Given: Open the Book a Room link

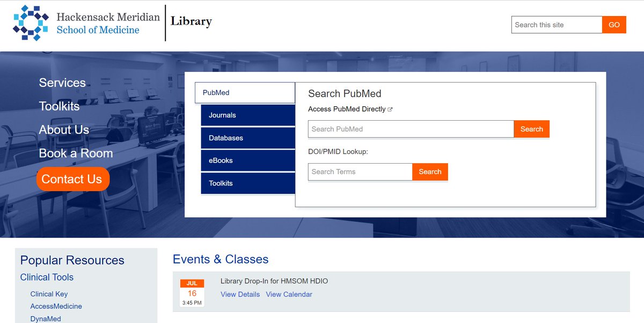Looking at the screenshot, I should click(76, 153).
